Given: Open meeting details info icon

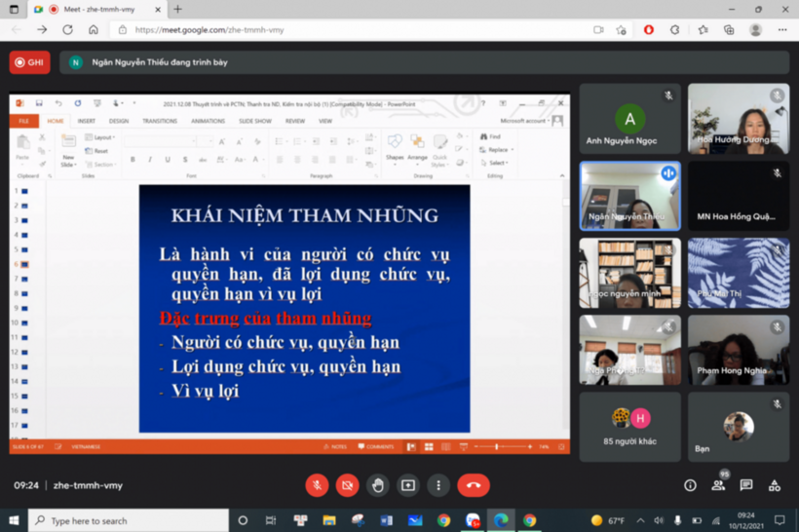Looking at the screenshot, I should click(x=690, y=485).
